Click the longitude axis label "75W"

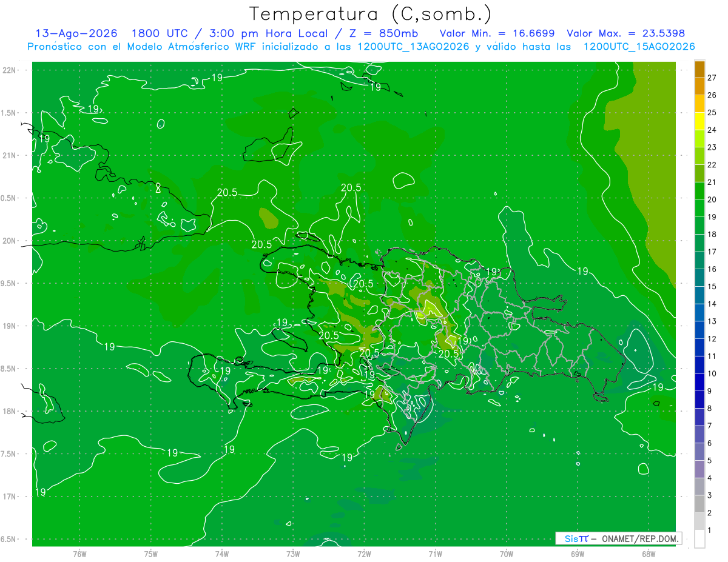151,554
